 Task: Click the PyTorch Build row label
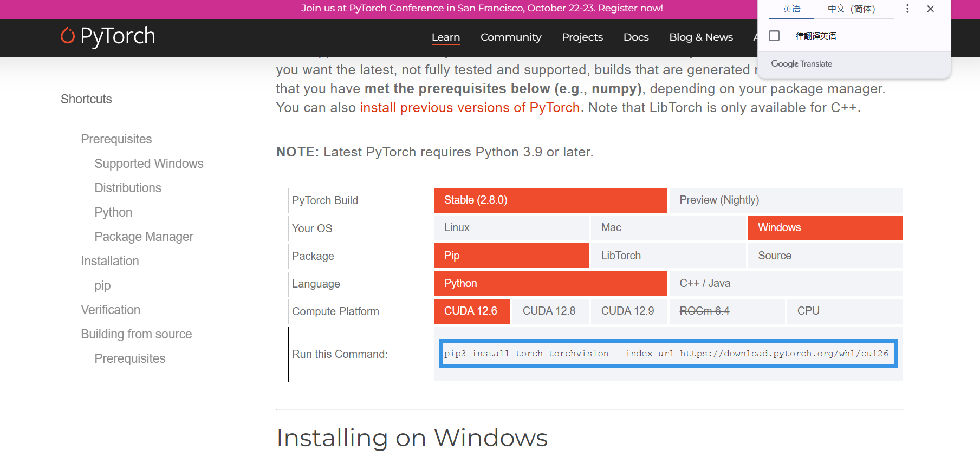pos(325,200)
